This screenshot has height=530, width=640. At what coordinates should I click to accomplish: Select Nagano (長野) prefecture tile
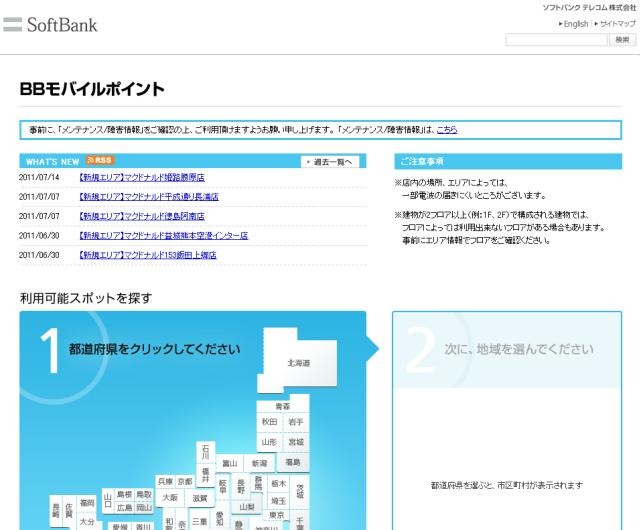point(240,487)
